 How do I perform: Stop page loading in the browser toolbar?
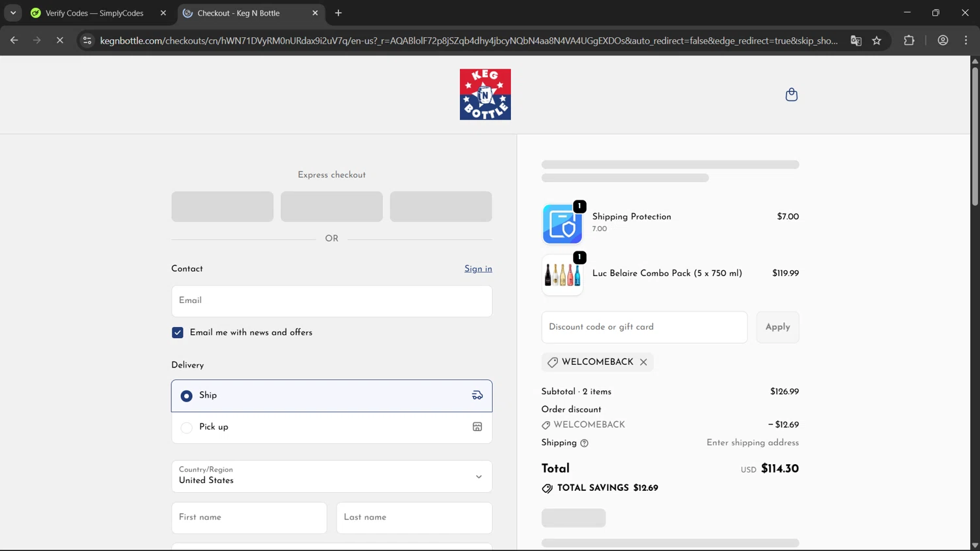click(59, 40)
